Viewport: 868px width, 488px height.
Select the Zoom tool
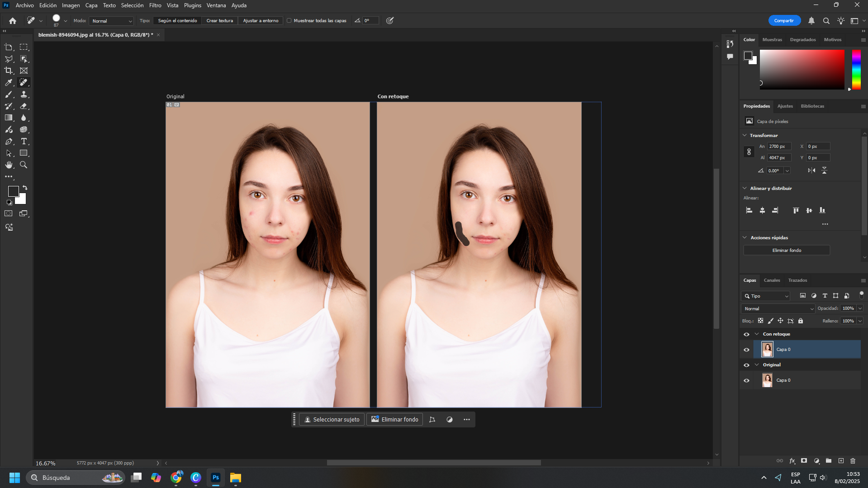tap(24, 165)
